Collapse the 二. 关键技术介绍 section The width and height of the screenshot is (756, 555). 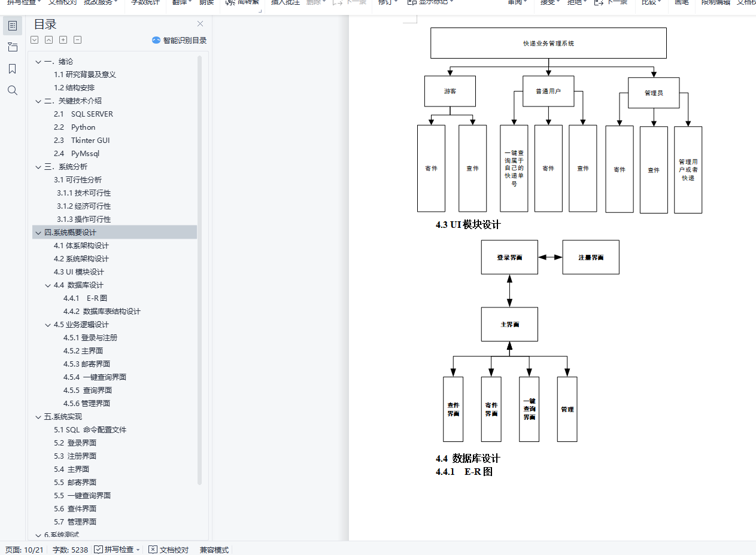[x=38, y=101]
